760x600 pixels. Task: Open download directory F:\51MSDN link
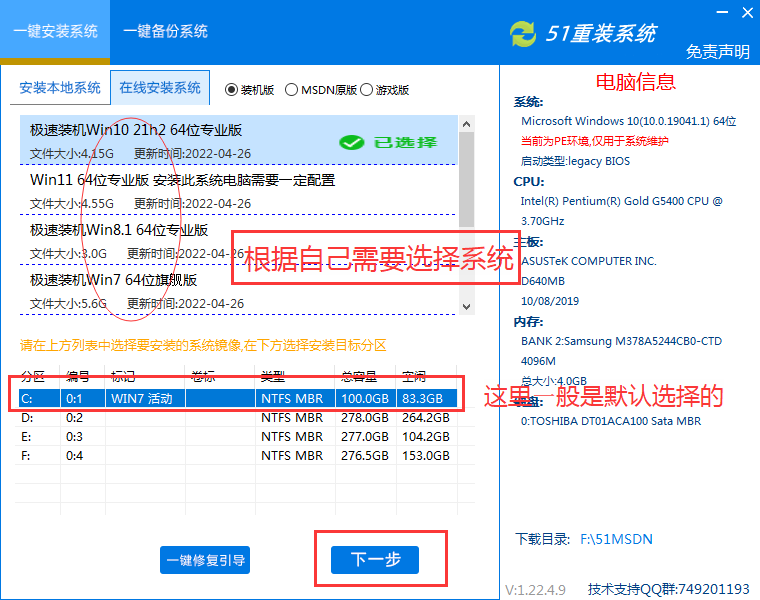click(617, 539)
